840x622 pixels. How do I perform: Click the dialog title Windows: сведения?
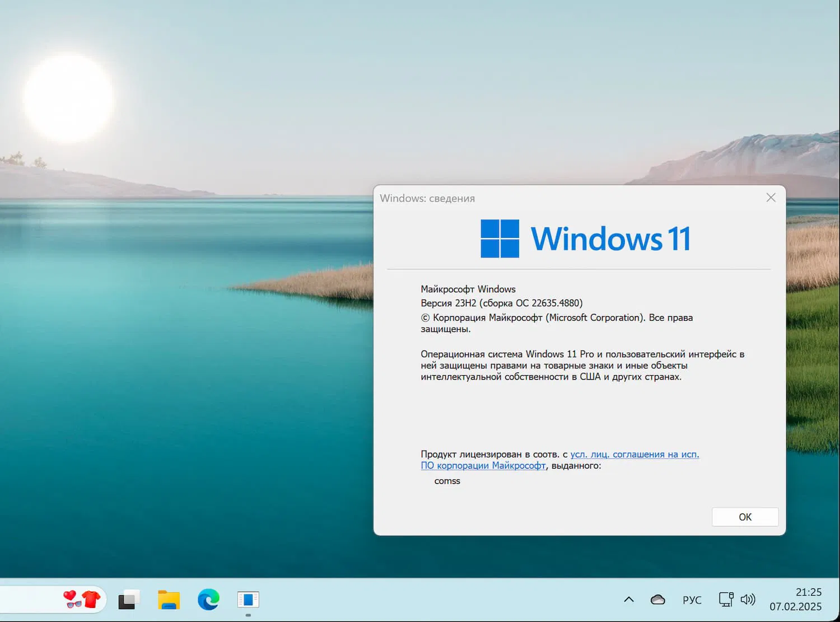pyautogui.click(x=427, y=198)
